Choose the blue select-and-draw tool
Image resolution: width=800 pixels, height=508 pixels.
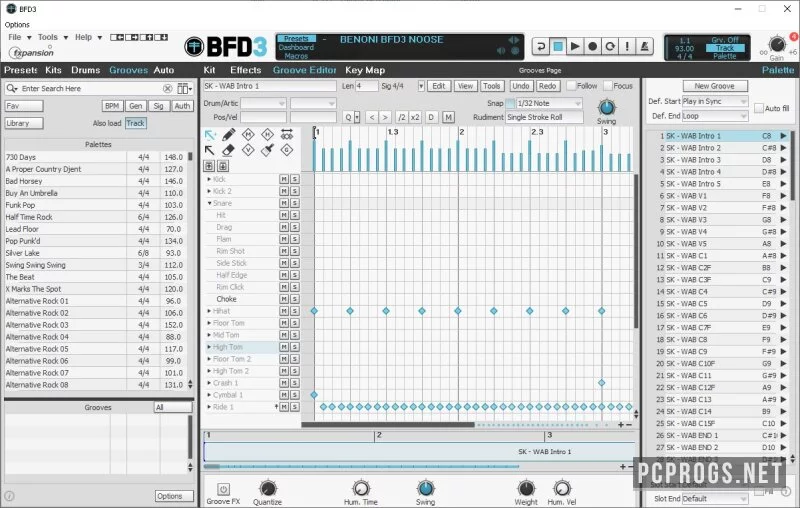[210, 135]
